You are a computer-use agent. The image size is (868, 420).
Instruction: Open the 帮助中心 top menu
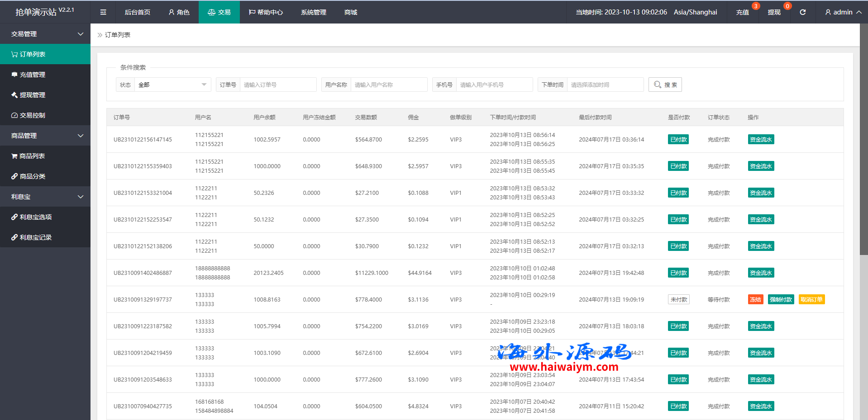[x=266, y=12]
